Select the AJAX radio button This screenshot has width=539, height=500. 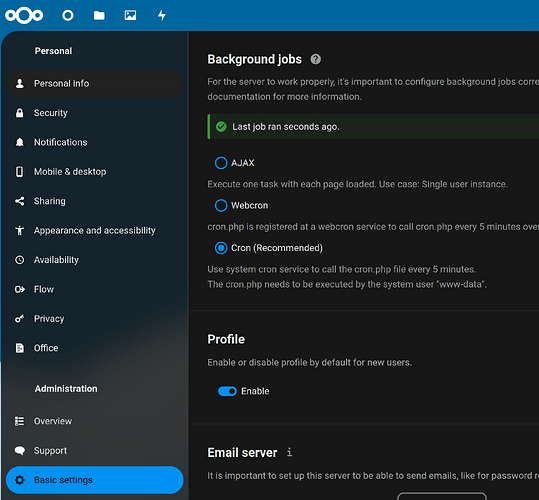pos(221,163)
